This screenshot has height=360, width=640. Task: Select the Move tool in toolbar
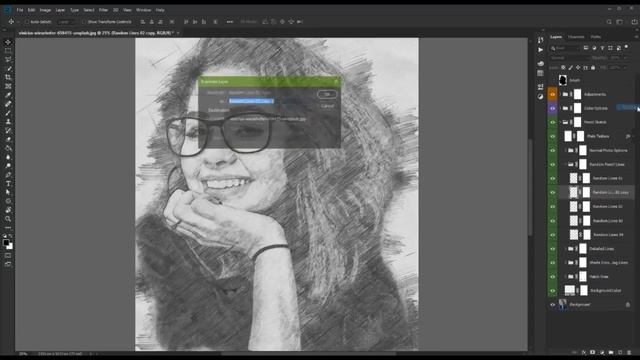pos(8,42)
